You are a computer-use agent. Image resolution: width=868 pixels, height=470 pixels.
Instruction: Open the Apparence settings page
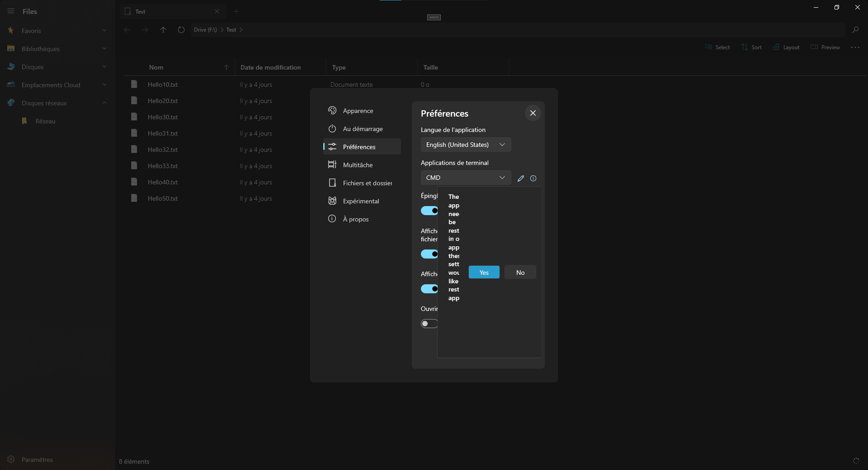click(x=362, y=111)
